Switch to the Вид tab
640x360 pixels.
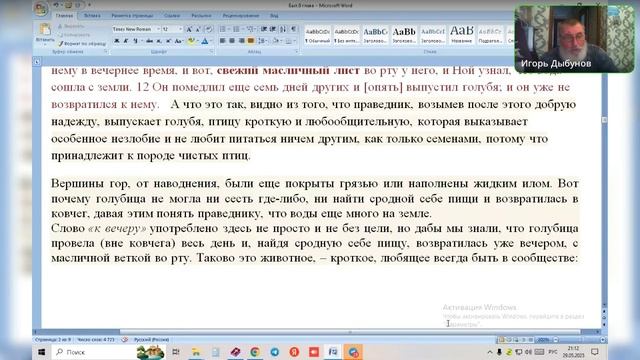(x=274, y=16)
